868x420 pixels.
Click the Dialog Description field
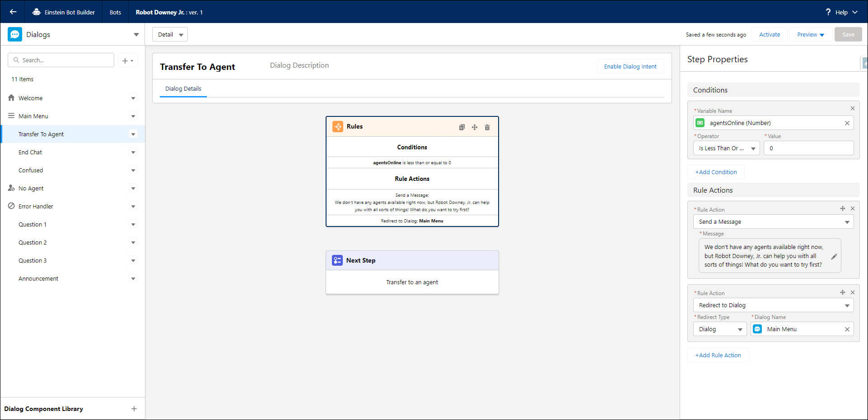(x=299, y=65)
